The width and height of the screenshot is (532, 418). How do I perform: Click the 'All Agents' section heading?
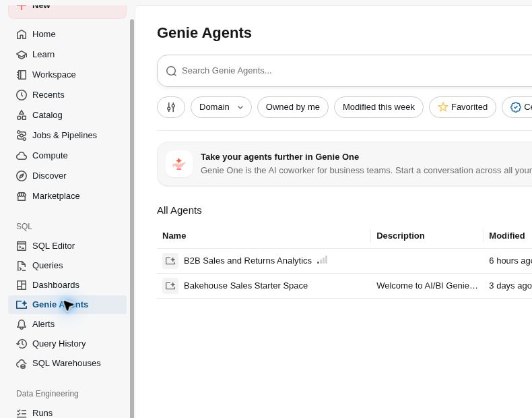[x=179, y=210]
